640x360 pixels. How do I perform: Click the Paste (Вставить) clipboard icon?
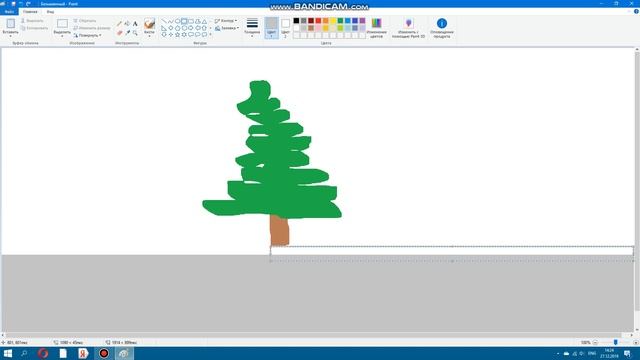pyautogui.click(x=10, y=23)
